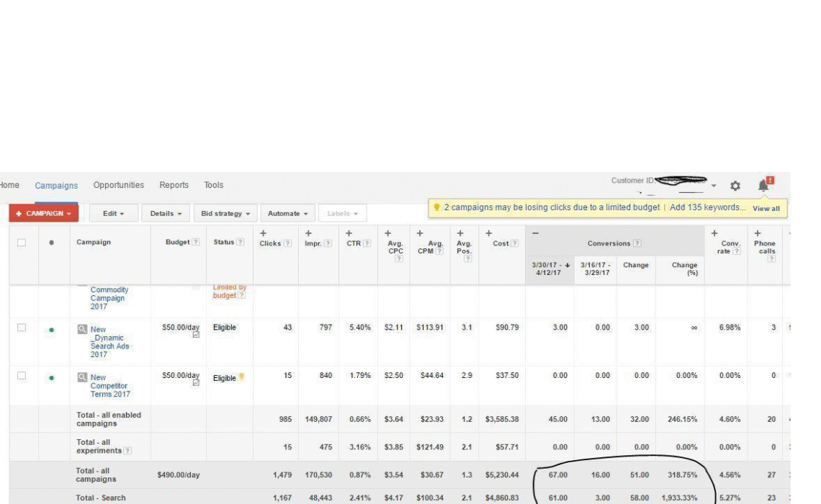Tick the select-all checkbox in table header
821x504 pixels.
(x=22, y=243)
